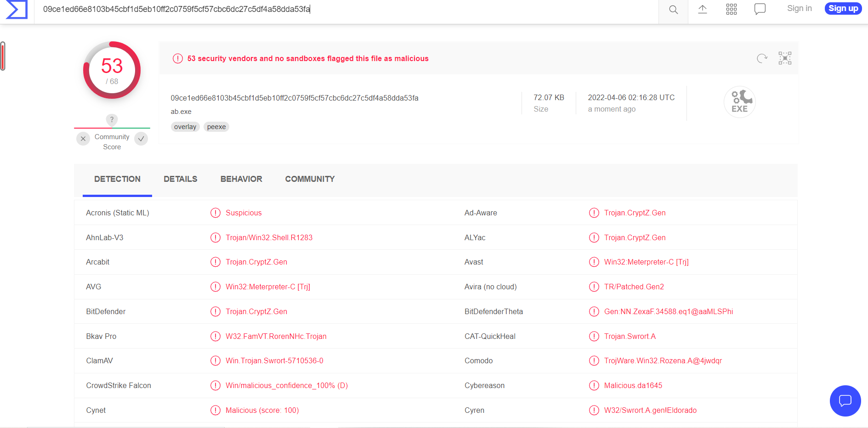This screenshot has height=428, width=868.
Task: Vote harmless with the checkmark community button
Action: click(x=141, y=139)
